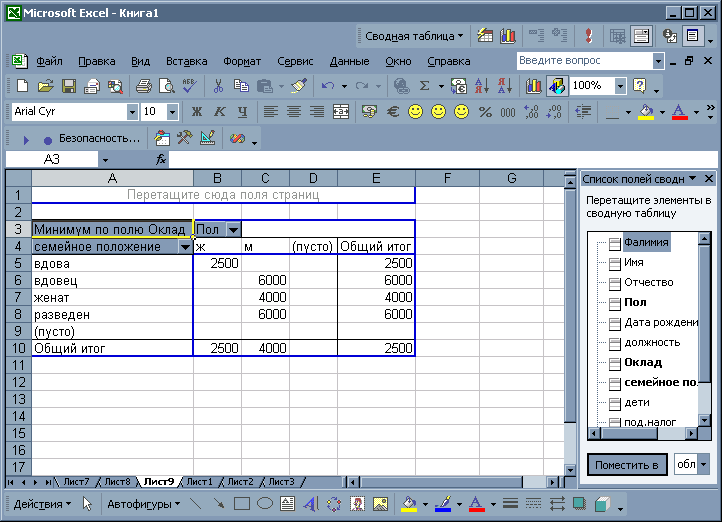Open Сводная таблица dropdown menu
This screenshot has width=722, height=522.
click(414, 36)
